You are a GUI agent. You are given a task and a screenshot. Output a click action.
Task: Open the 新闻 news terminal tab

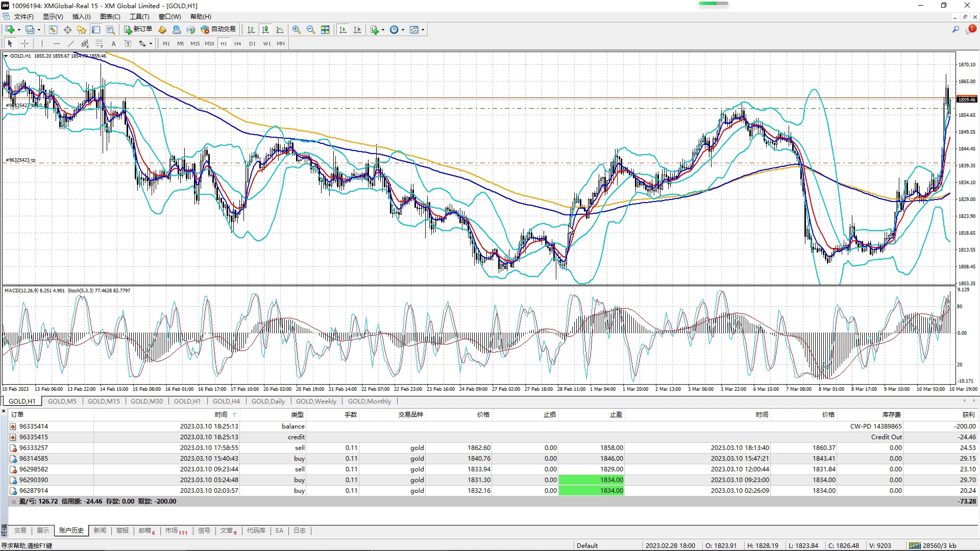click(x=100, y=531)
